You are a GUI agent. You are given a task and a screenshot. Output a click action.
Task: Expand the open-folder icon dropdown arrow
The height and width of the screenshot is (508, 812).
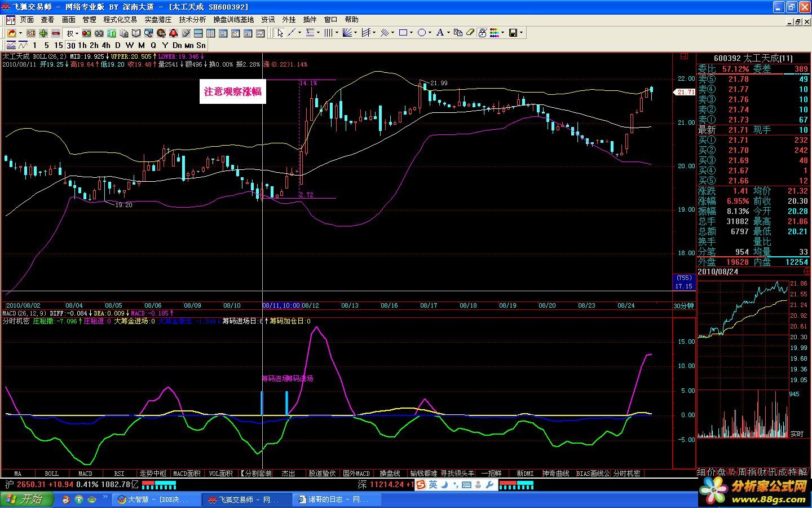[x=20, y=33]
